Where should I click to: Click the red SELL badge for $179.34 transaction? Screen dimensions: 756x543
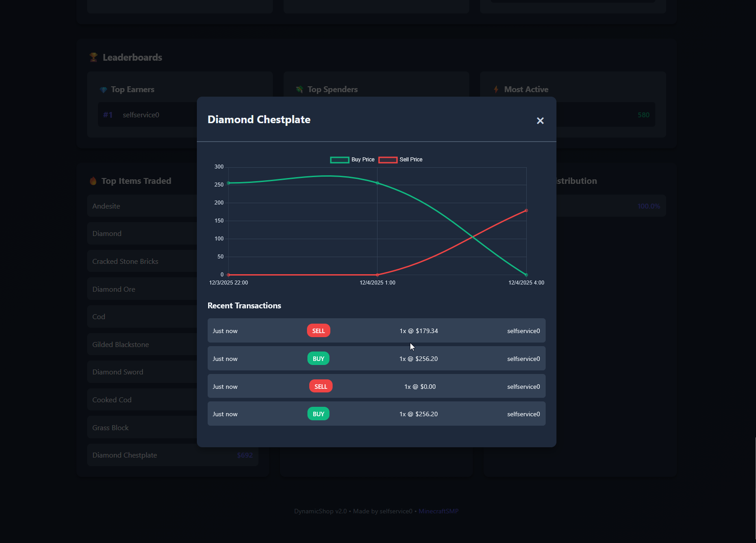tap(318, 331)
